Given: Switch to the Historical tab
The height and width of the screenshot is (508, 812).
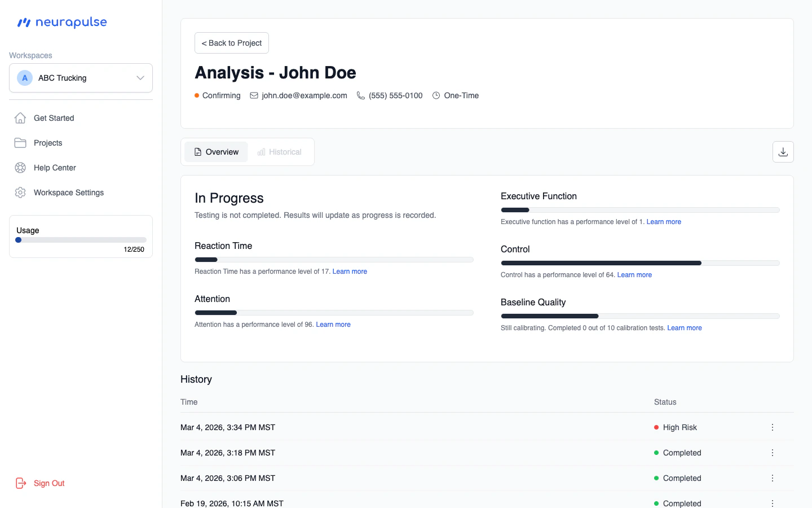Looking at the screenshot, I should [280, 152].
